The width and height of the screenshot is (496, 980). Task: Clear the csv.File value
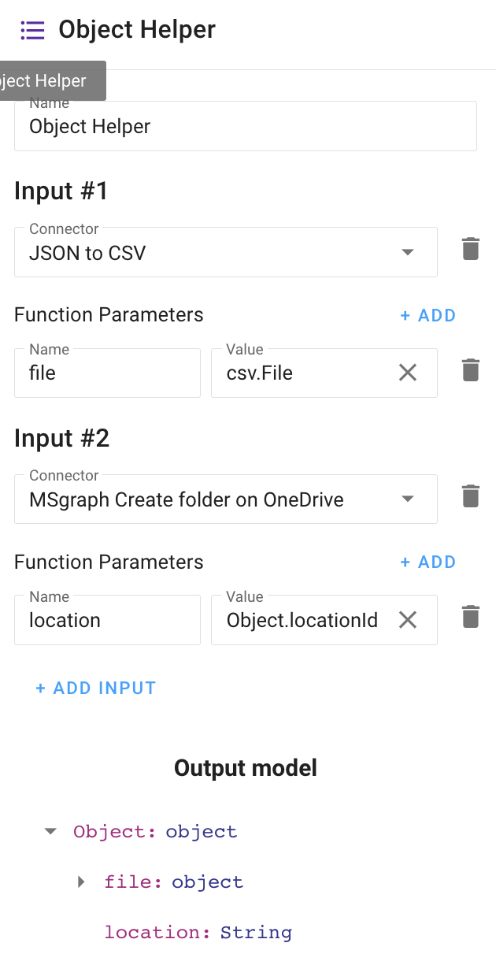pyautogui.click(x=408, y=373)
